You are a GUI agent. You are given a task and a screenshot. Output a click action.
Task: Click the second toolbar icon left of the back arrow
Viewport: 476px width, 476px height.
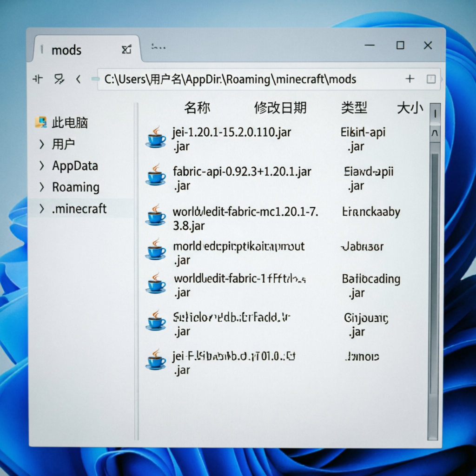(59, 79)
